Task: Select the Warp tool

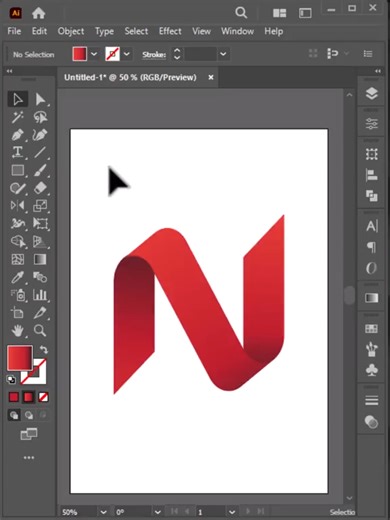Action: pyautogui.click(x=18, y=223)
